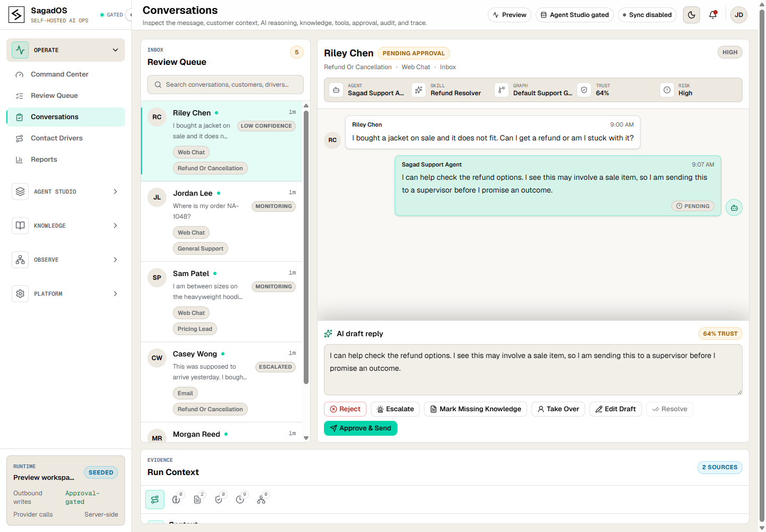Viewport: 766px width, 532px height.
Task: Click the SagadOS logo icon
Action: (16, 15)
